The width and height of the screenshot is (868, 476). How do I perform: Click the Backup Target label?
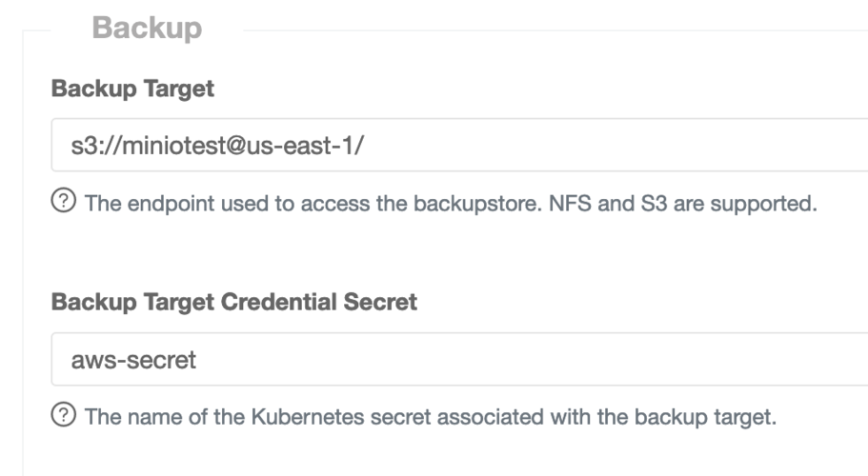tap(132, 89)
